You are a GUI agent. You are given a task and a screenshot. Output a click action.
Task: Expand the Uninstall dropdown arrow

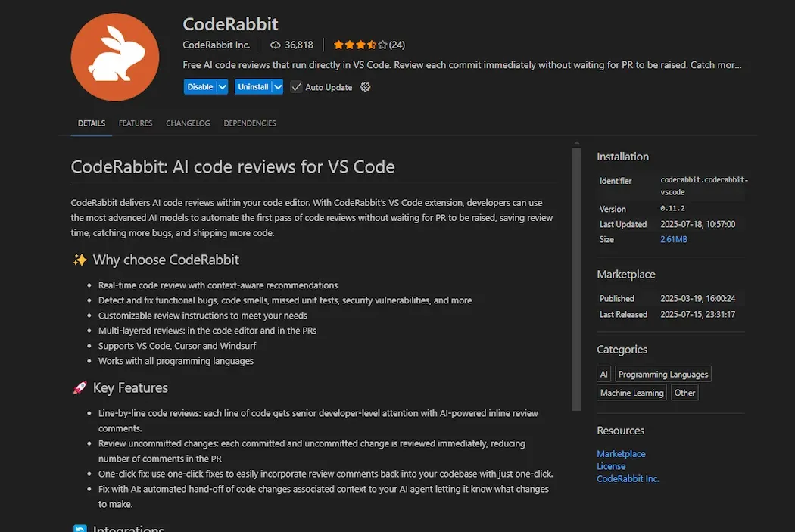click(278, 87)
